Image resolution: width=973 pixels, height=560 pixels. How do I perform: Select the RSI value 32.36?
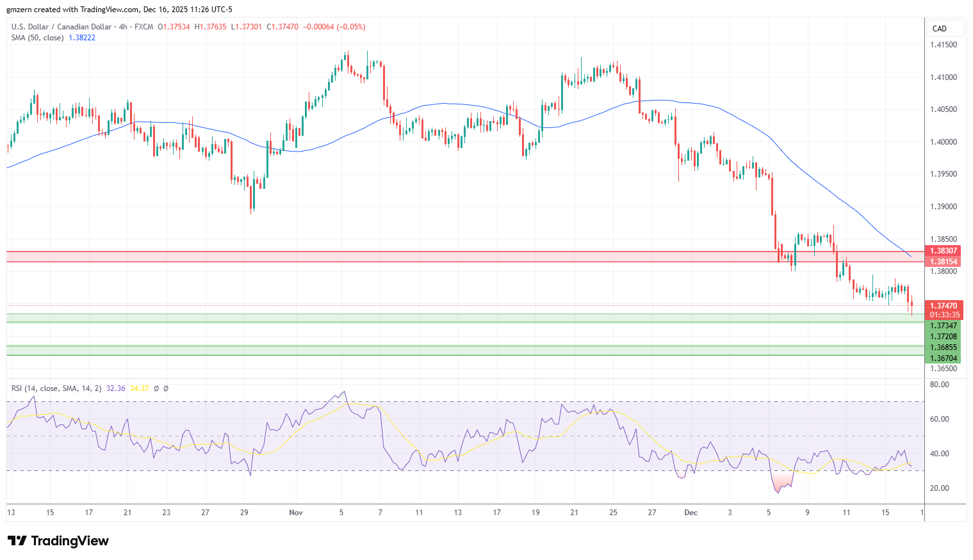116,388
